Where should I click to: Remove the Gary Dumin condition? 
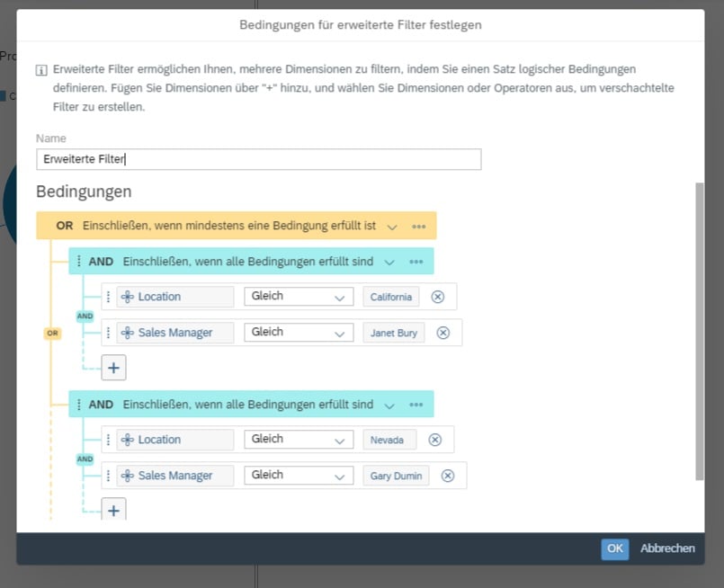[448, 476]
